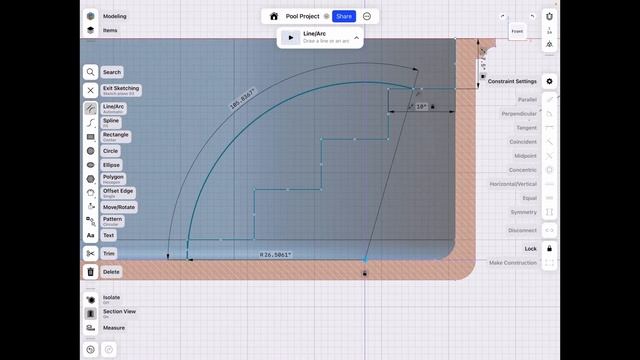Open the Modeling workspace icon
This screenshot has height=360, width=640.
91,16
